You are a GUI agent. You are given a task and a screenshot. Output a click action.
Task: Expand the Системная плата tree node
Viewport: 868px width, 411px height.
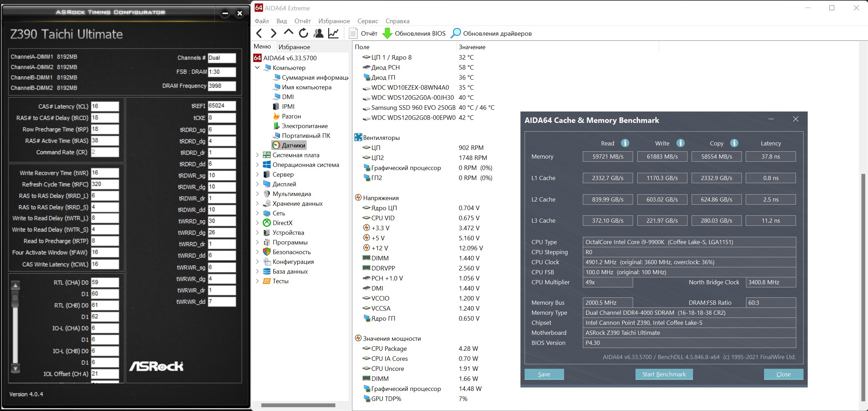point(257,155)
